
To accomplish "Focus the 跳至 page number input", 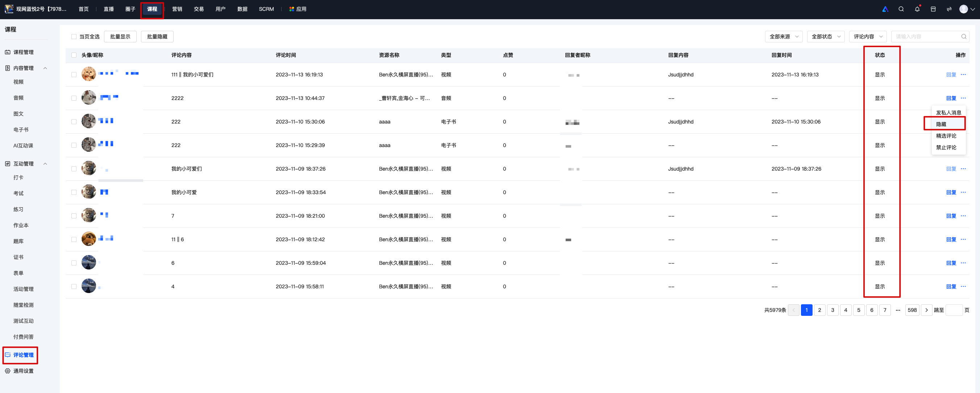I will pos(954,310).
